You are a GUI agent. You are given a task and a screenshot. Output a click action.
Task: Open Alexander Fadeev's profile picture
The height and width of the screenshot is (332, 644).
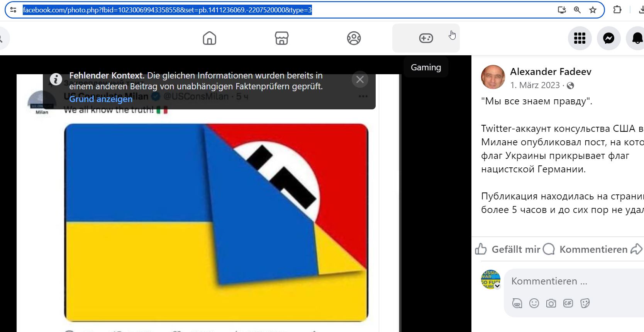(493, 77)
